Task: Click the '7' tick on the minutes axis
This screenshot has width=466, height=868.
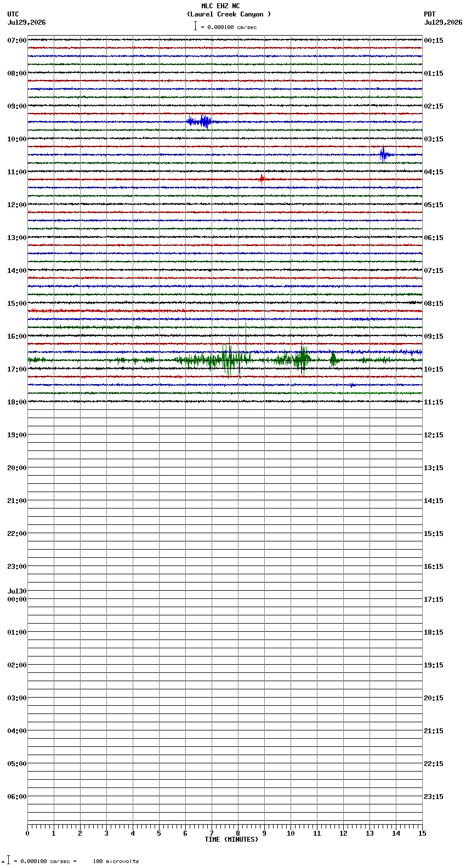Action: pyautogui.click(x=212, y=833)
